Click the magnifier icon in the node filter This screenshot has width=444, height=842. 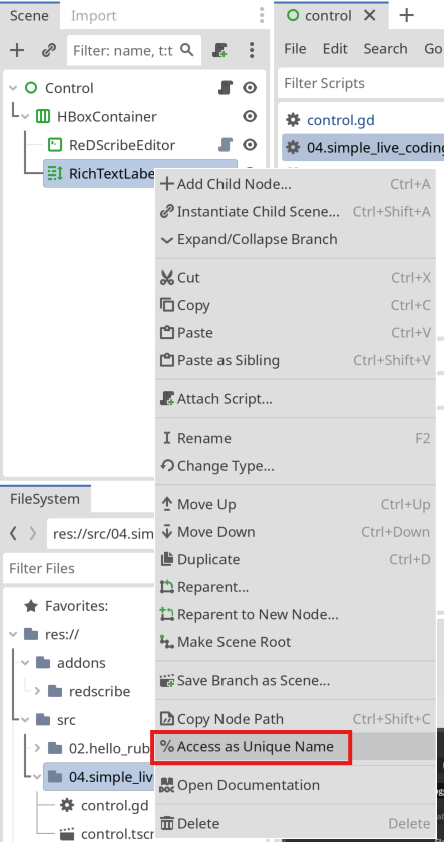click(186, 50)
